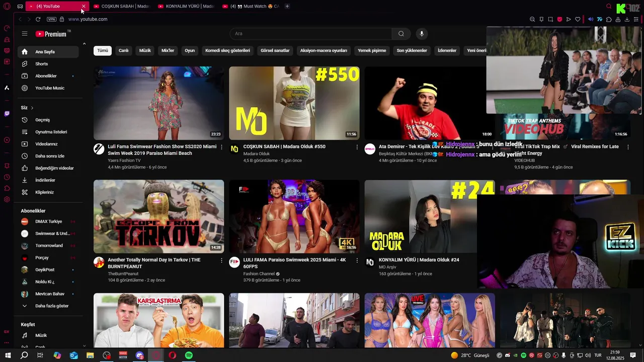The height and width of the screenshot is (362, 644).
Task: Open the Madara Olduk channel link
Action: [x=257, y=154]
